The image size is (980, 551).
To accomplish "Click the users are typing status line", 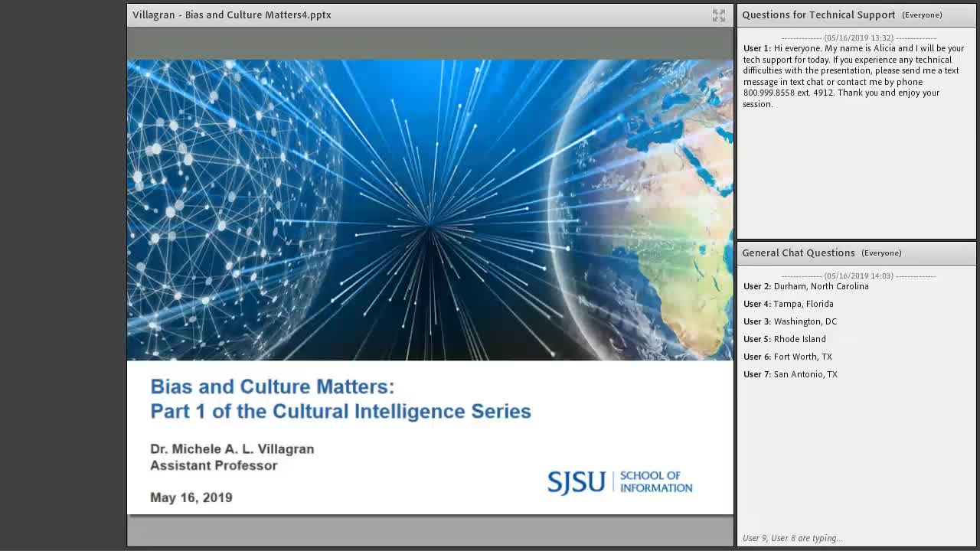I will tap(792, 538).
